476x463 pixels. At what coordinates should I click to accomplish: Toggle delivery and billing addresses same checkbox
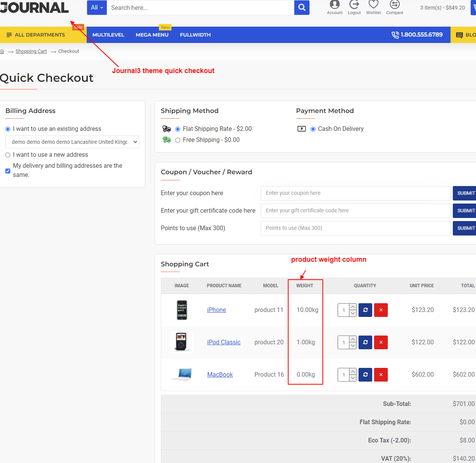pos(8,171)
